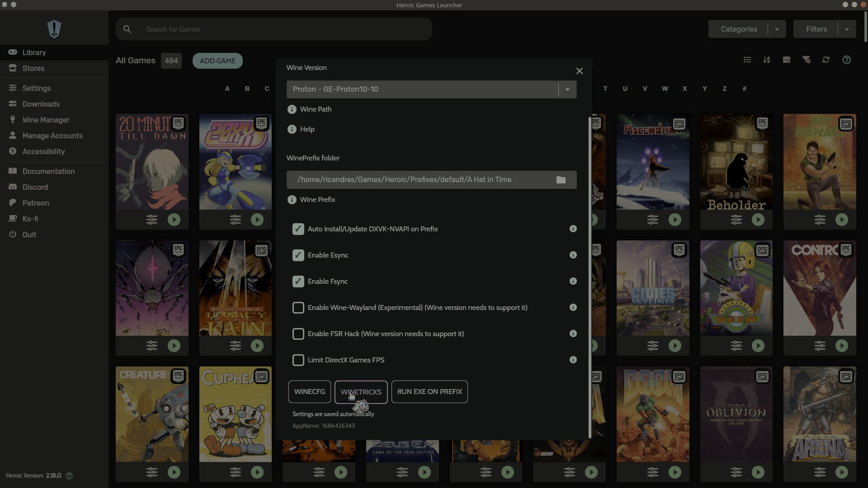
Task: View info icon for Limit DirectX FPS
Action: pyautogui.click(x=573, y=360)
